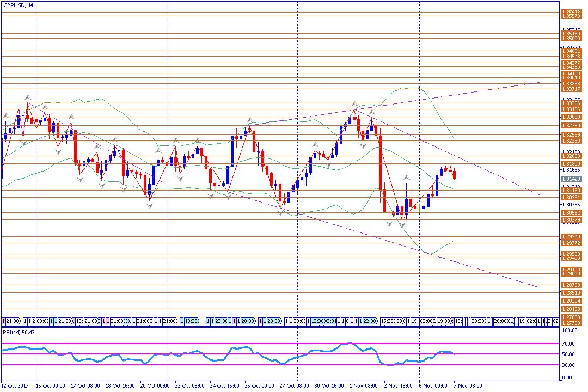Select the RSI(14) 50.47 indicator label
This screenshot has width=588, height=392.
click(19, 332)
